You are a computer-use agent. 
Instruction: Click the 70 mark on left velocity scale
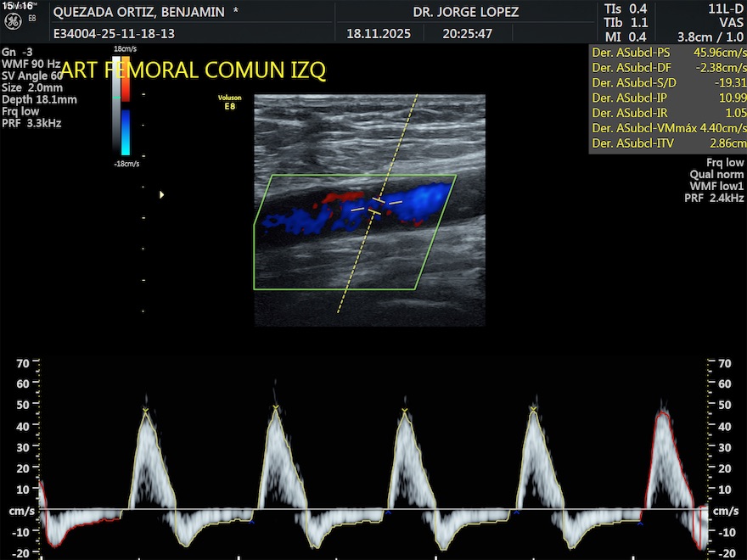click(23, 363)
